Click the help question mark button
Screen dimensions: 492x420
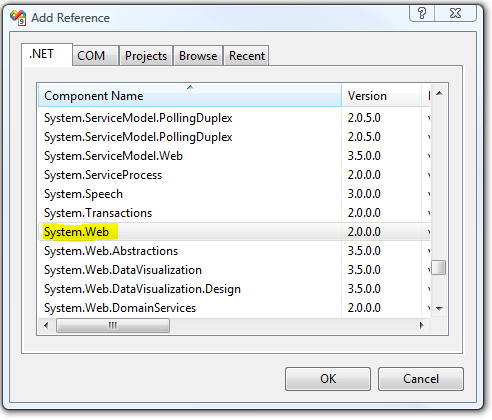click(x=422, y=13)
